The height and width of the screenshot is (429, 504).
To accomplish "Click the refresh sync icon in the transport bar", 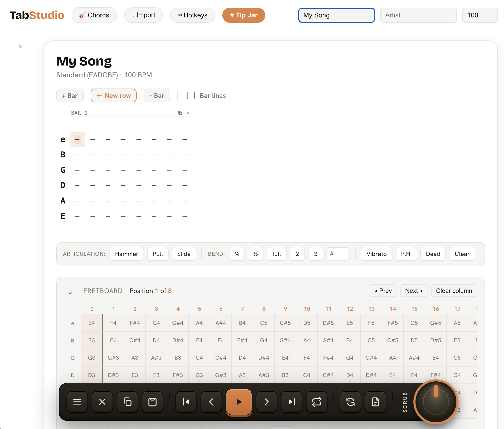I will (x=350, y=402).
